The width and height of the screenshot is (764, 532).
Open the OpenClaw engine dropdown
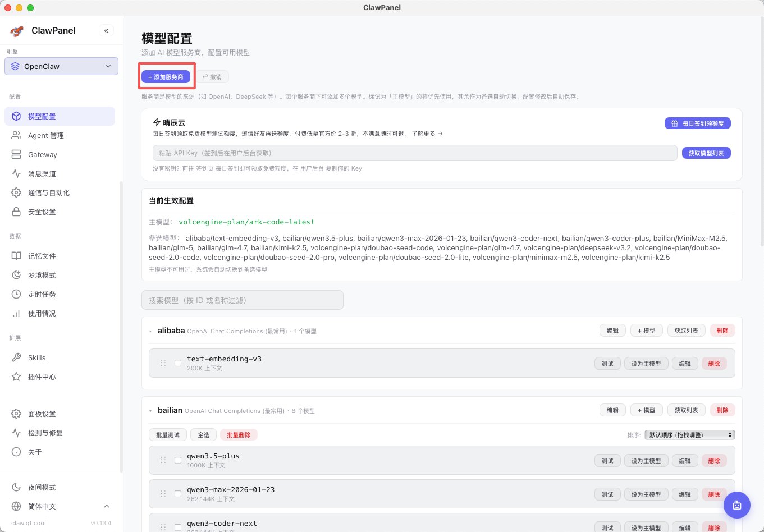[61, 66]
